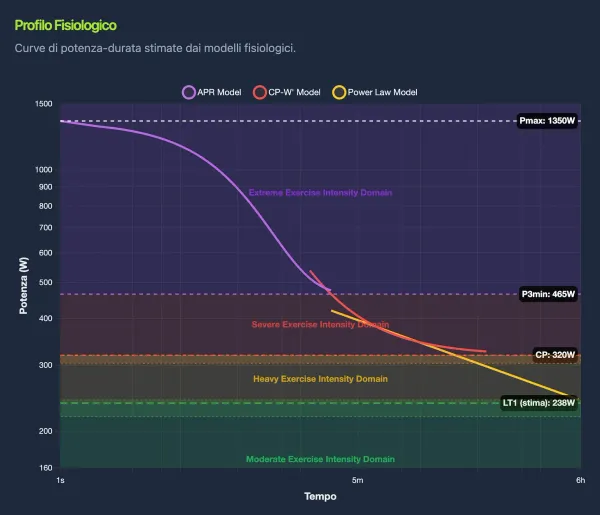Click the Extreme Exercise Intensity Domain text
The height and width of the screenshot is (515, 600).
pyautogui.click(x=320, y=192)
